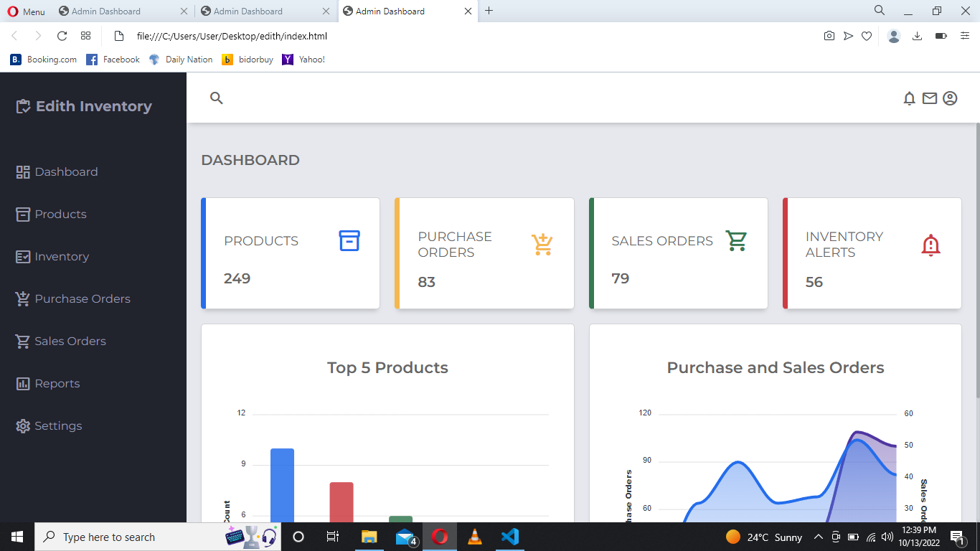The image size is (980, 551).
Task: Navigate to the Inventory page from sidebar
Action: click(62, 256)
